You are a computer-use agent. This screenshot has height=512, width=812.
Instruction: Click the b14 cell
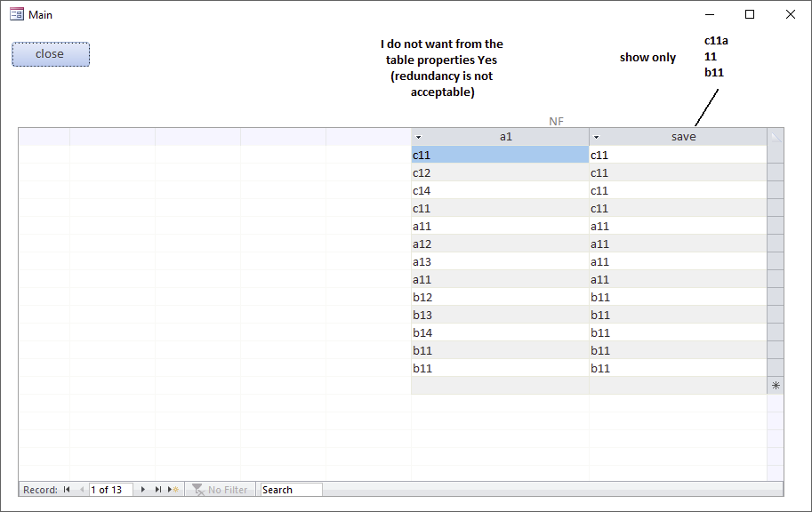(500, 332)
